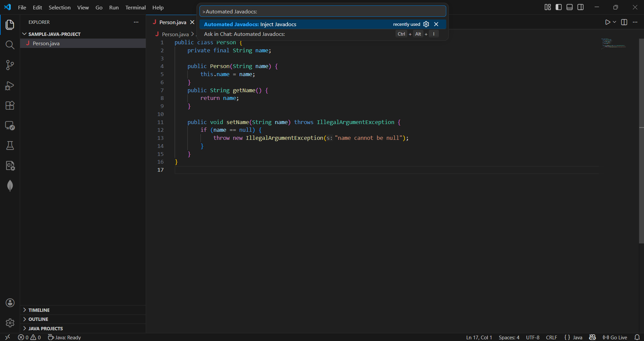Open the Remote Explorer view

click(x=10, y=126)
